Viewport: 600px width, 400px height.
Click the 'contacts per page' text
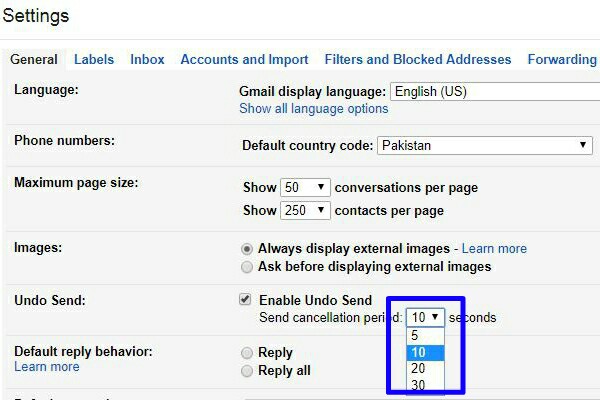pos(389,211)
